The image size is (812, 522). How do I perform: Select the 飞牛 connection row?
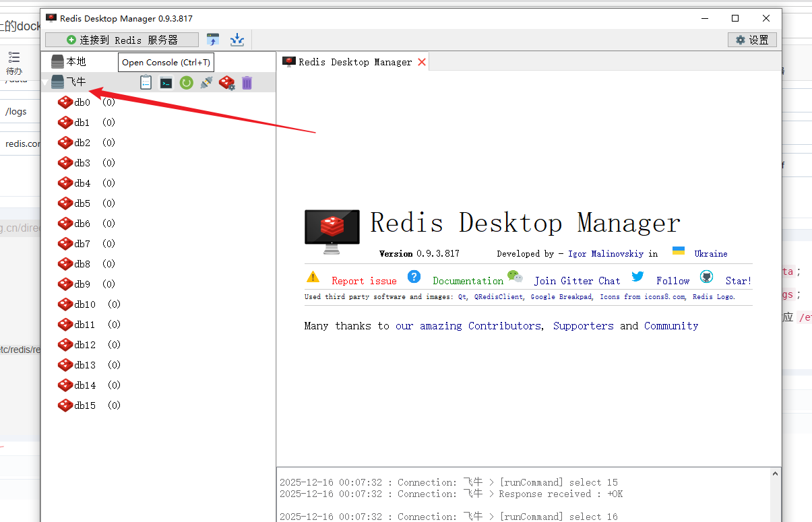click(158, 82)
